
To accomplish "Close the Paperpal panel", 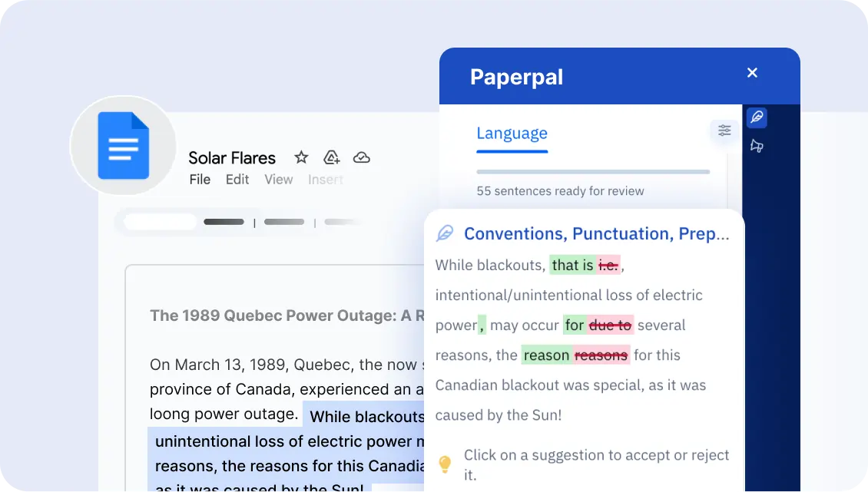I will [x=752, y=73].
